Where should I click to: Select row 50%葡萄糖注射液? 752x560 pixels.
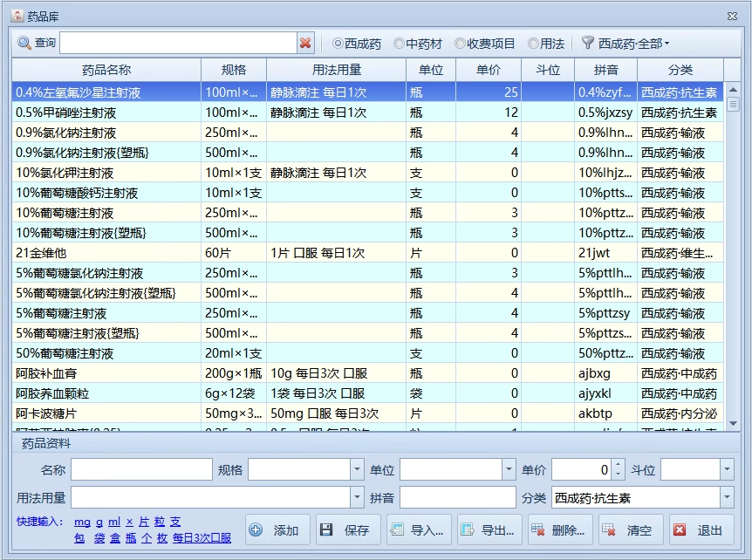pos(368,353)
